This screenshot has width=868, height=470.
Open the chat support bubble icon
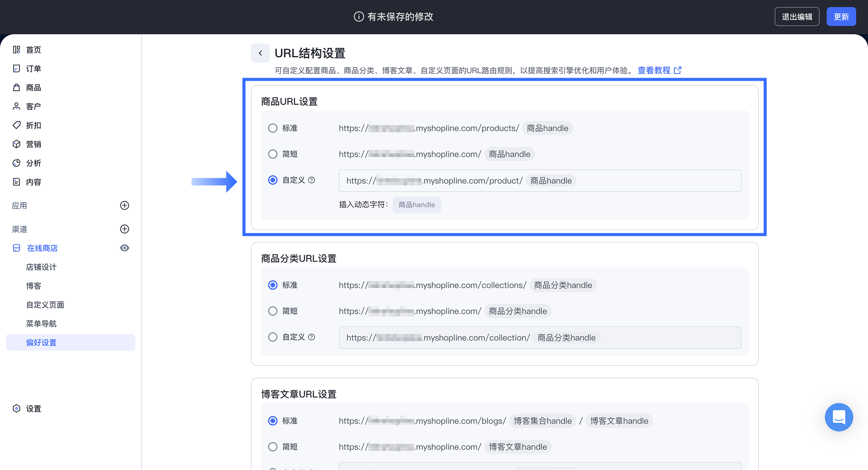[838, 417]
